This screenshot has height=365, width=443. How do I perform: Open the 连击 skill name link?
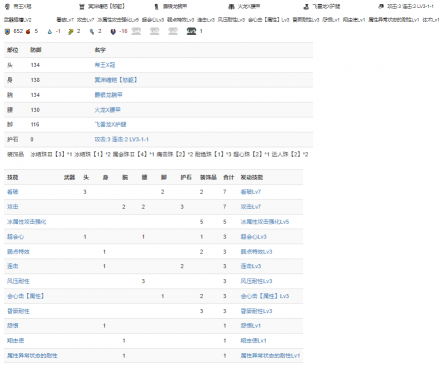[x=13, y=266]
